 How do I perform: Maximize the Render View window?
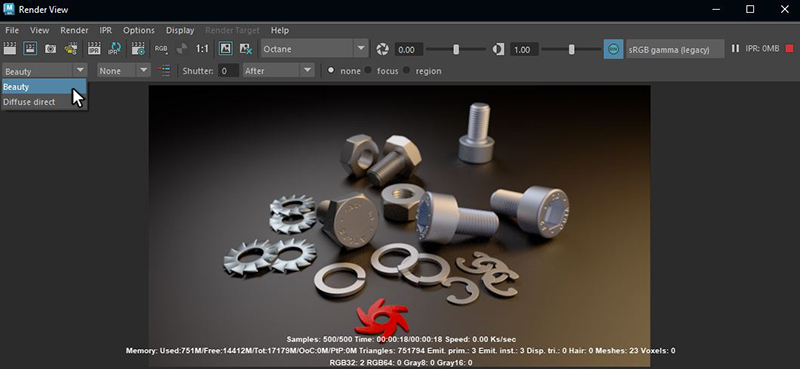click(x=750, y=9)
